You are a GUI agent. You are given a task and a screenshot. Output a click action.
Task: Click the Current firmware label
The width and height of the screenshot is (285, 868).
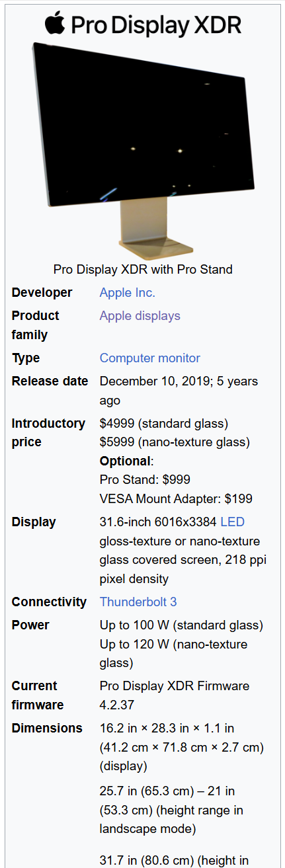click(38, 695)
